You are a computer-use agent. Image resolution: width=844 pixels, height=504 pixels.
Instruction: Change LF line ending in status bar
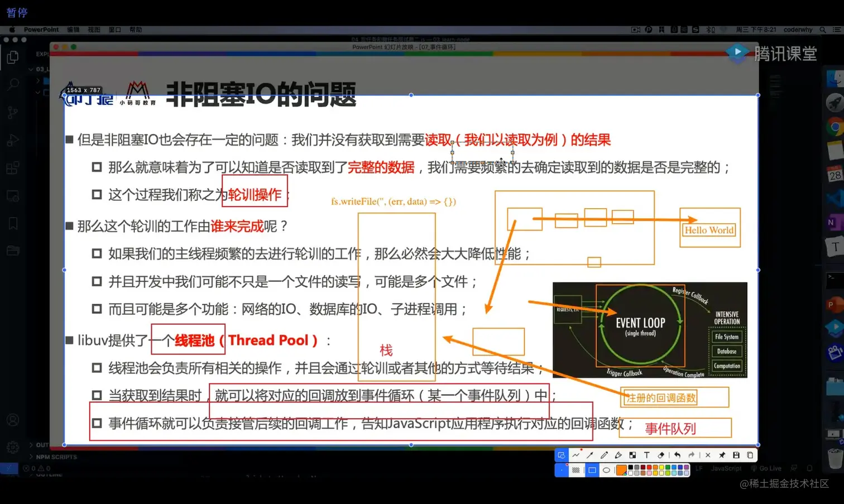click(x=699, y=468)
